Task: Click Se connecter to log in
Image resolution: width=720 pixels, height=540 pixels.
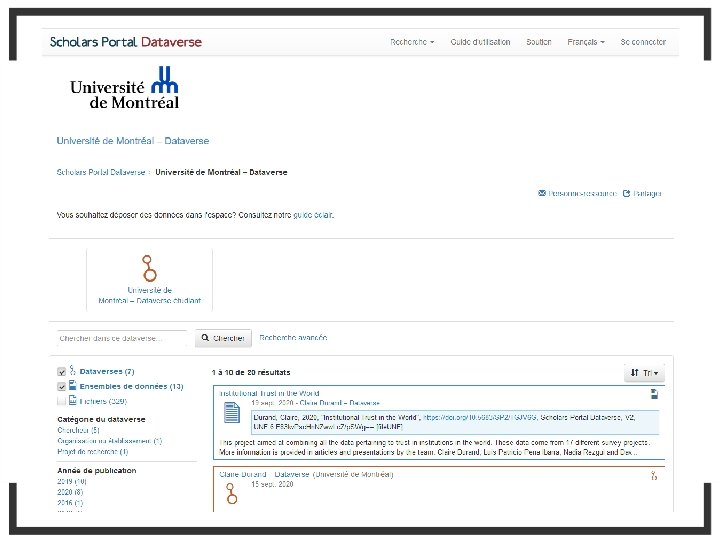Action: point(643,42)
